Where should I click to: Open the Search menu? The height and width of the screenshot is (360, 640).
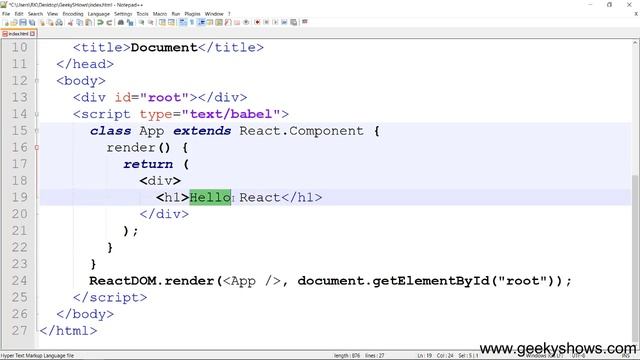click(35, 14)
